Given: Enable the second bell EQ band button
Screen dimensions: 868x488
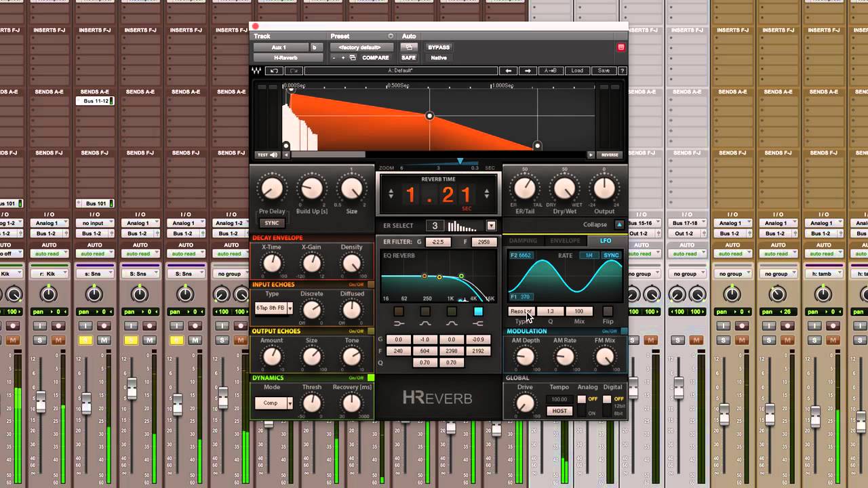Looking at the screenshot, I should [452, 311].
